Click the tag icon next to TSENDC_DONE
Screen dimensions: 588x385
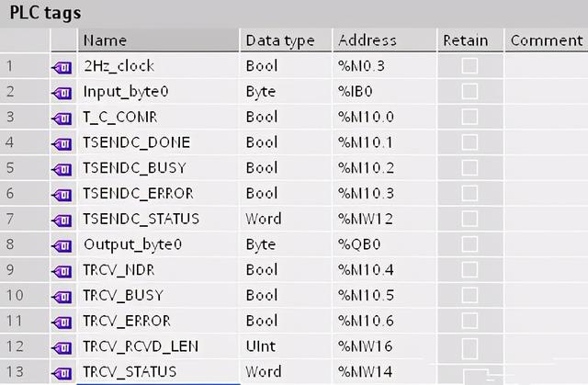click(x=62, y=143)
